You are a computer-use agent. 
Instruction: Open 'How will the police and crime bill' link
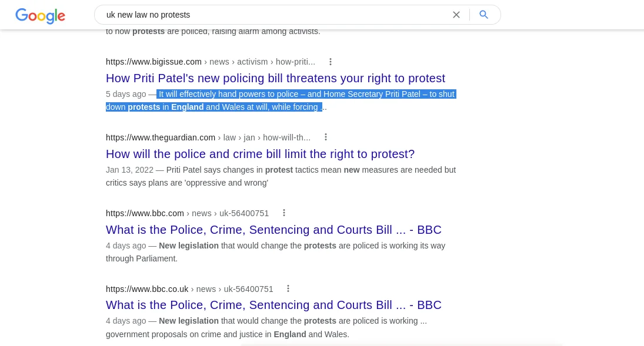[261, 154]
